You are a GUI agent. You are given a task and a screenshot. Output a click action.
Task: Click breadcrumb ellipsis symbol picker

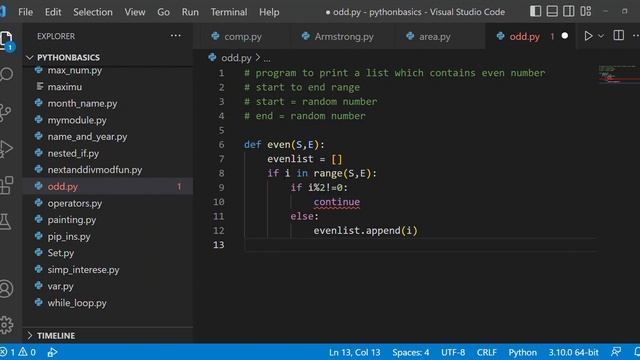[267, 58]
